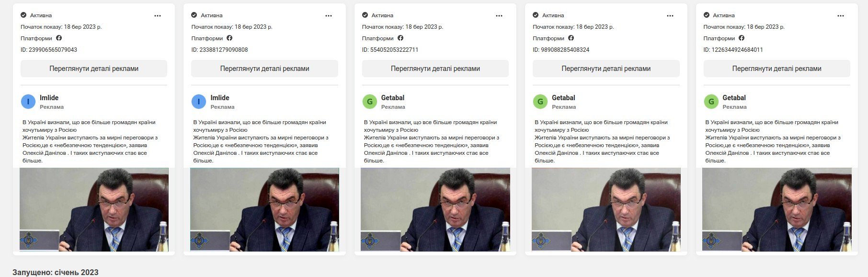868x277 pixels.
Task: Click the ad image thumbnail on first card
Action: (94, 209)
